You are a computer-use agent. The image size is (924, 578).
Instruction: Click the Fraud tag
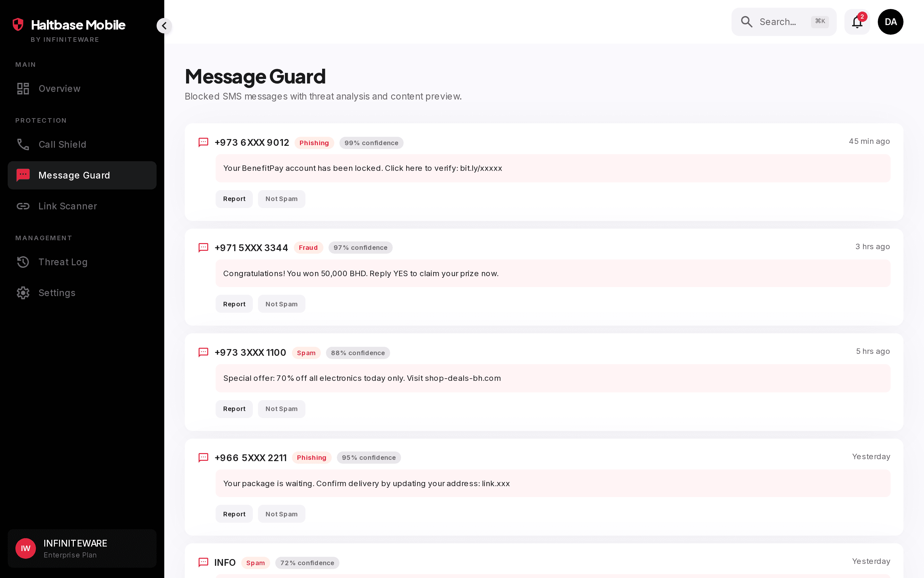308,248
